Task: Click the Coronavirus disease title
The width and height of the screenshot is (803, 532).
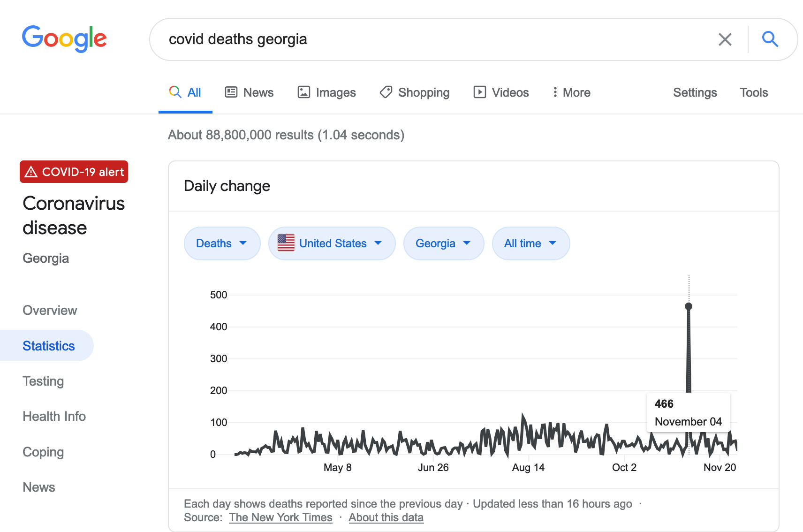Action: pos(74,215)
